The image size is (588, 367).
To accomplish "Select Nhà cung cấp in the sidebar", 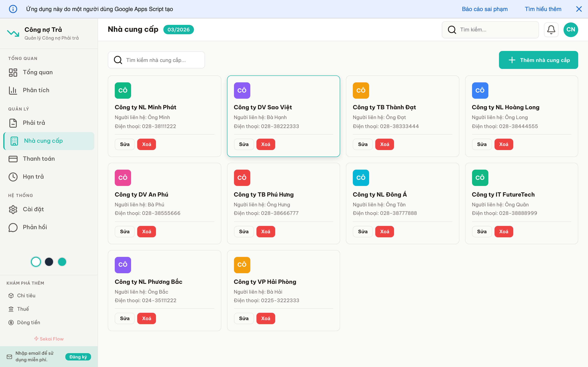I will point(43,141).
